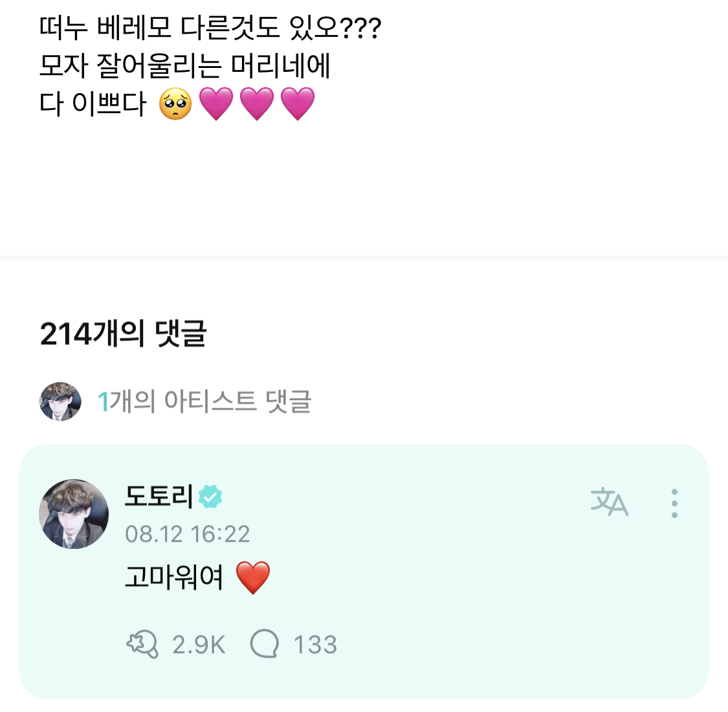This screenshot has height=712, width=728.
Task: Tap the red heart emoji in the comment
Action: point(252,577)
